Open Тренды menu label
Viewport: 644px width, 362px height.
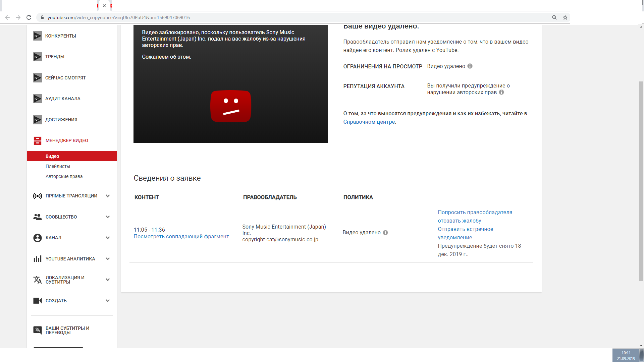click(x=55, y=57)
